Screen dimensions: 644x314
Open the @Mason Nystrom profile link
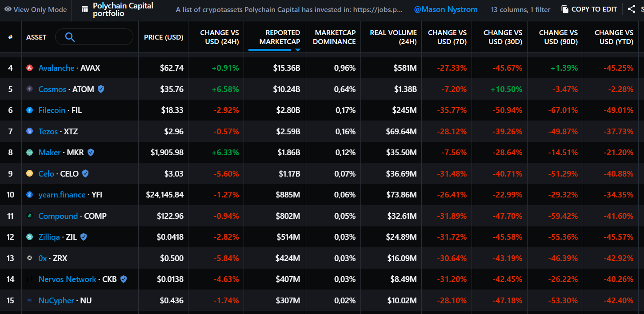point(446,9)
